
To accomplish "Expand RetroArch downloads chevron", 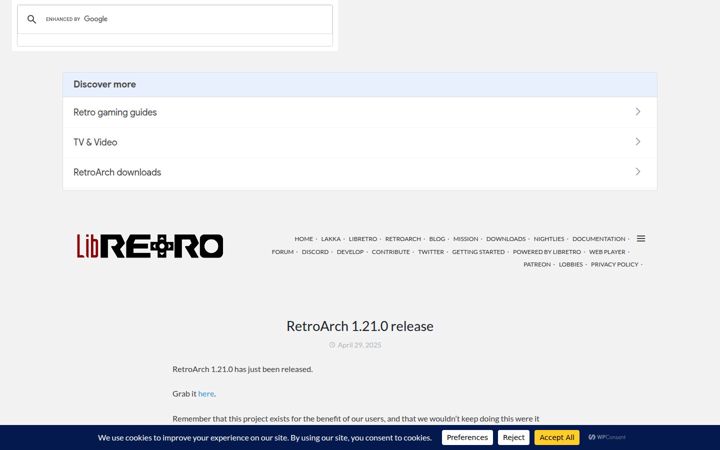I will [638, 171].
